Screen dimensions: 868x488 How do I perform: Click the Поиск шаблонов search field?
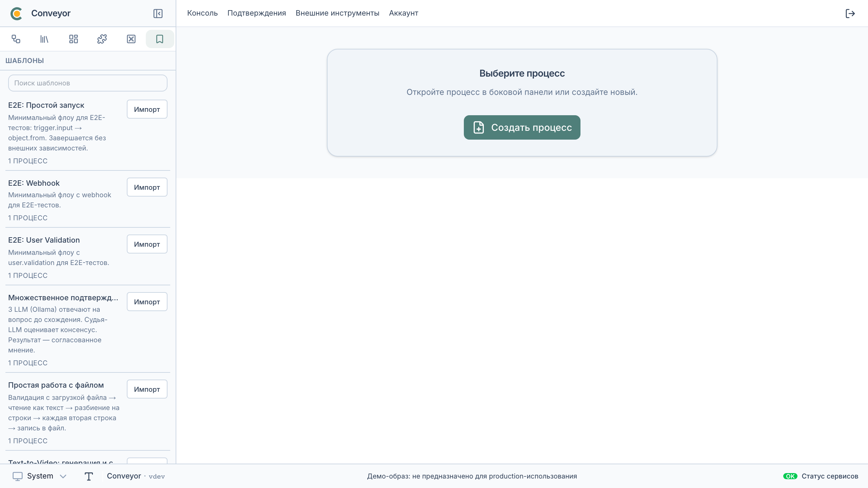[88, 83]
